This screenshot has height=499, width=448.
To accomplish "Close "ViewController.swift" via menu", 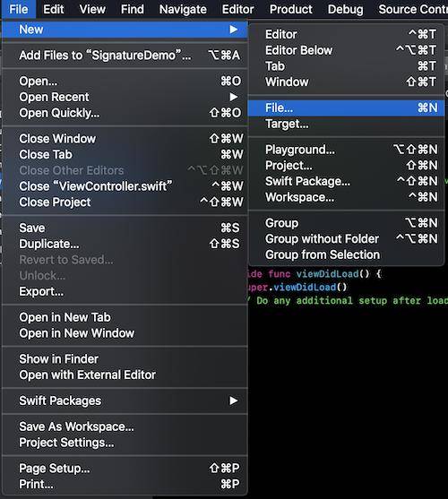I will [x=125, y=186].
